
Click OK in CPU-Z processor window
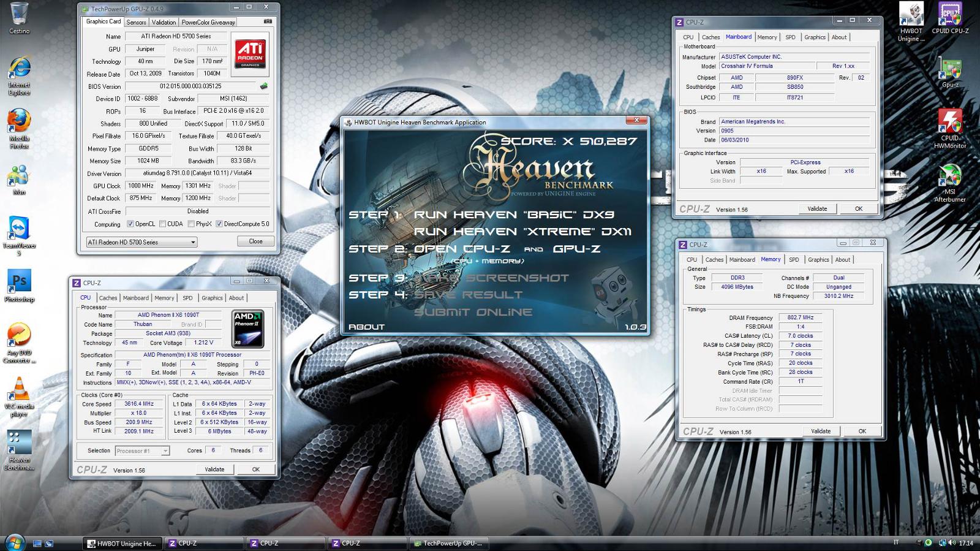(x=256, y=469)
